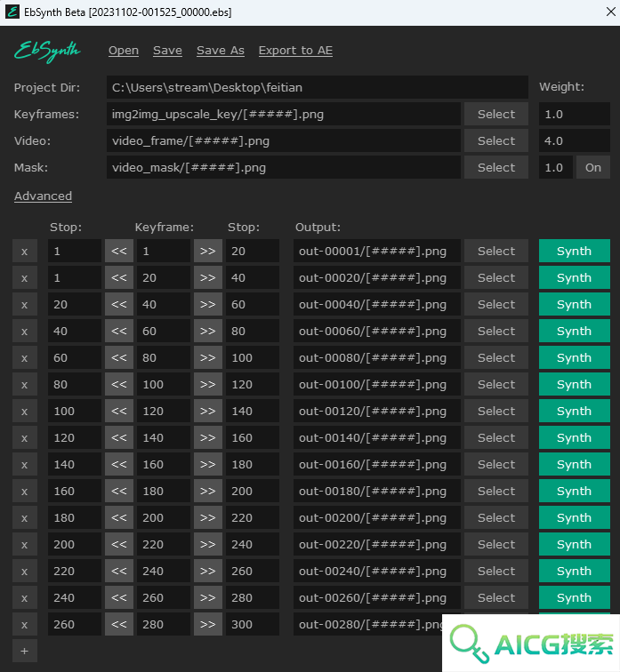Click >> on the keyframe 260 row
Viewport: 620px width, 672px height.
208,597
